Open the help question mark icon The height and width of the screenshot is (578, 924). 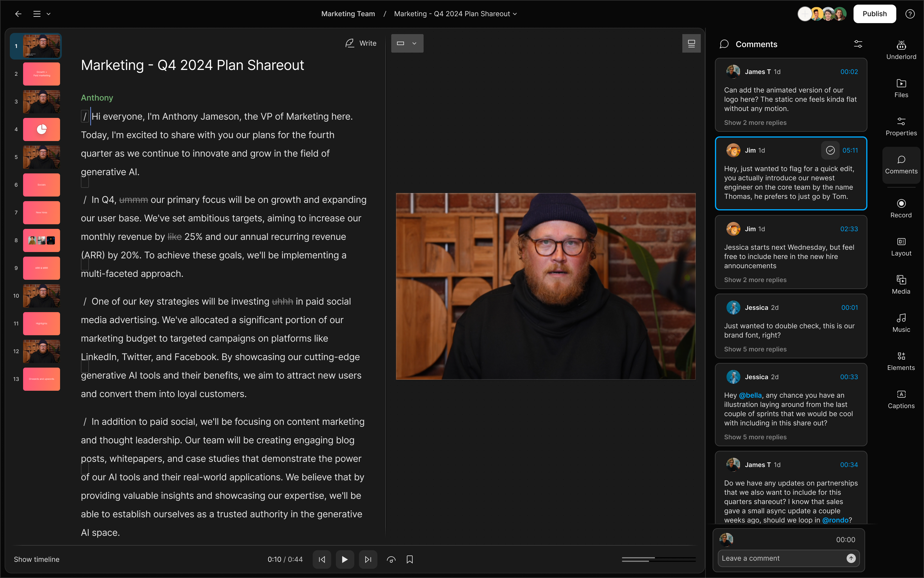pos(910,14)
